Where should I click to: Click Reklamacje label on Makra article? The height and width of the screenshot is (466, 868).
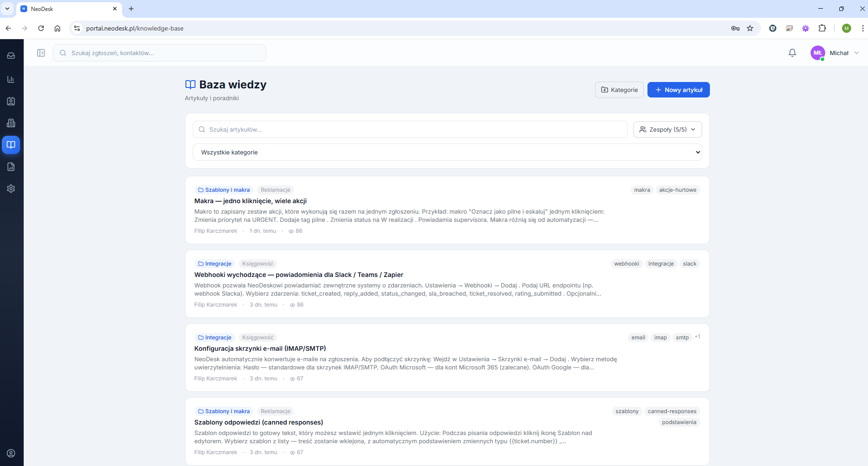click(276, 190)
